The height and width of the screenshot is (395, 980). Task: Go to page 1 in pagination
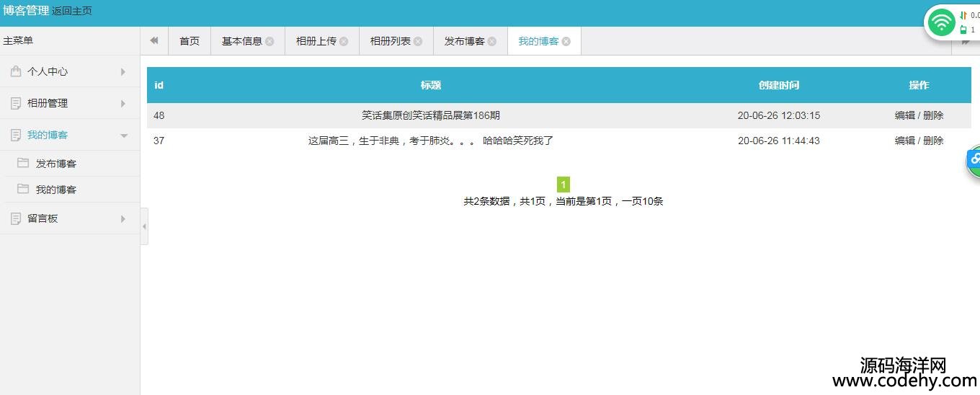(563, 185)
